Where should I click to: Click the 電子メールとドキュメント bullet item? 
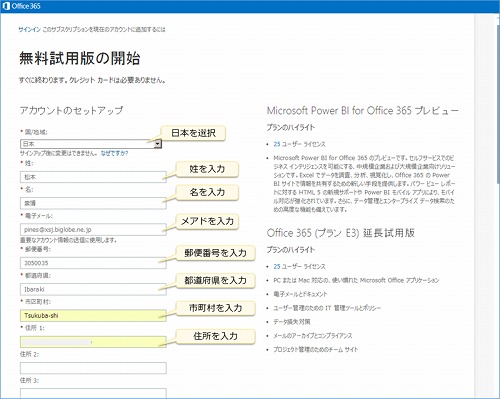(300, 294)
